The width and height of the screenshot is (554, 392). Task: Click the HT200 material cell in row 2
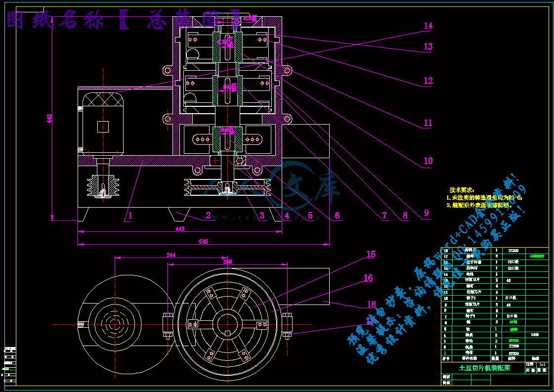[513, 347]
